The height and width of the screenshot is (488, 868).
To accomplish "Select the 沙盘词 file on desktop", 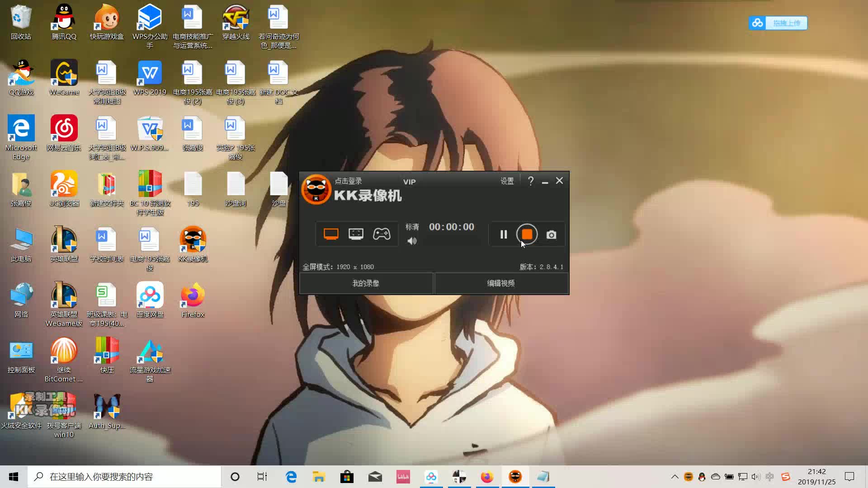I will pos(236,189).
